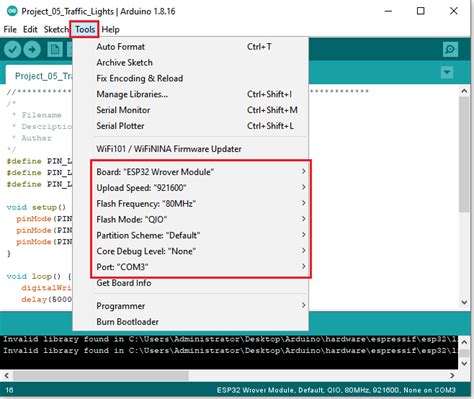Image resolution: width=474 pixels, height=399 pixels.
Task: Maximize the Arduino window
Action: tap(421, 11)
